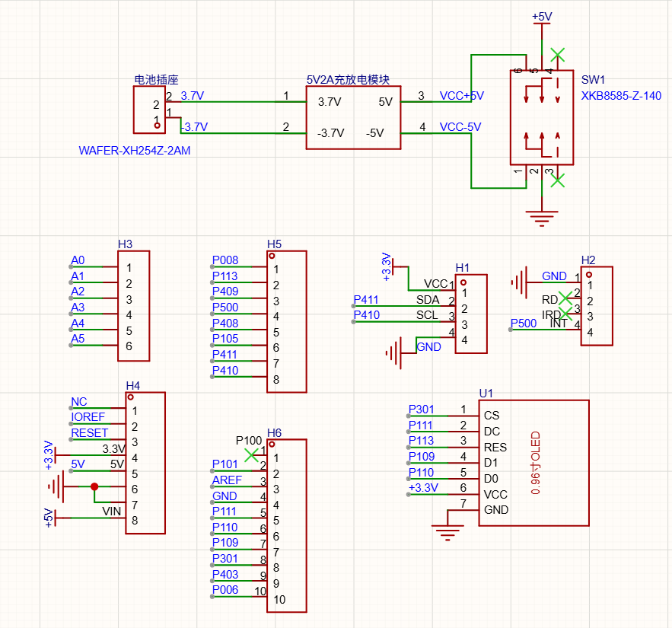The image size is (672, 628).
Task: Select the ground symbol beside H1 GND
Action: click(x=394, y=352)
